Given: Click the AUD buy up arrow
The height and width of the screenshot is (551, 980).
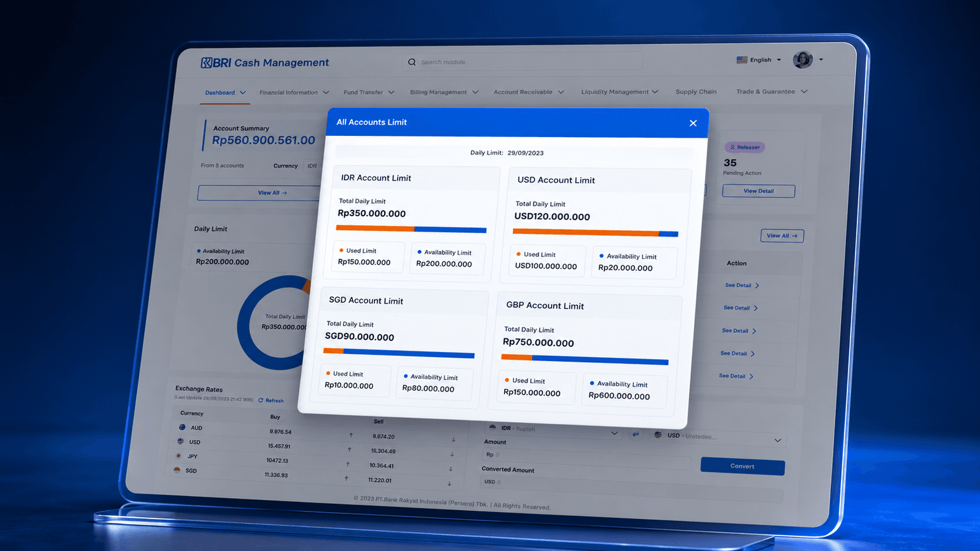Looking at the screenshot, I should [x=351, y=435].
